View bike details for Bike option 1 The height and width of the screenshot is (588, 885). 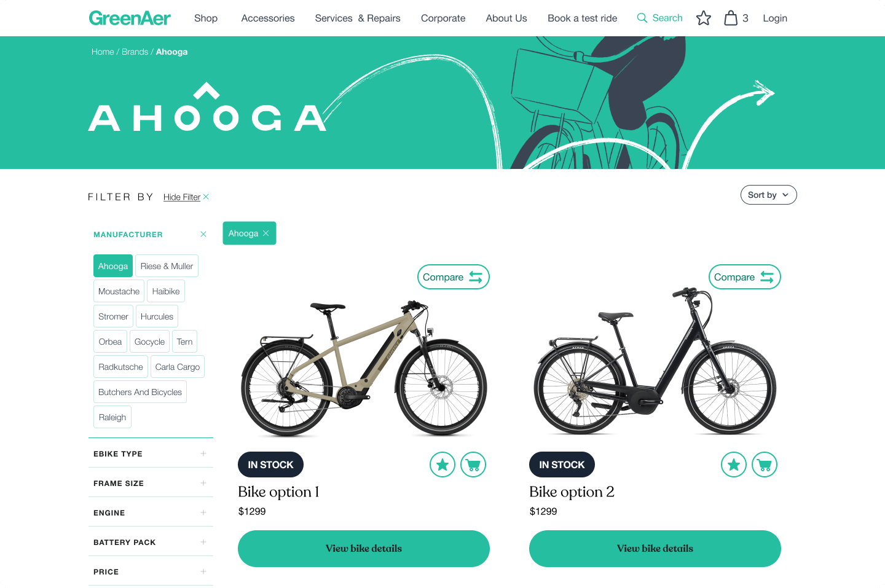[364, 549]
